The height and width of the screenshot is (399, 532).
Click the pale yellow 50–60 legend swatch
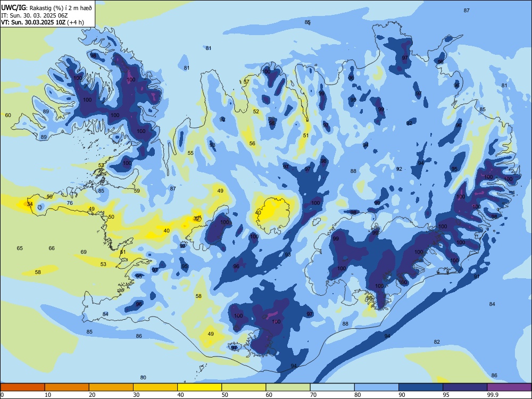(x=244, y=387)
